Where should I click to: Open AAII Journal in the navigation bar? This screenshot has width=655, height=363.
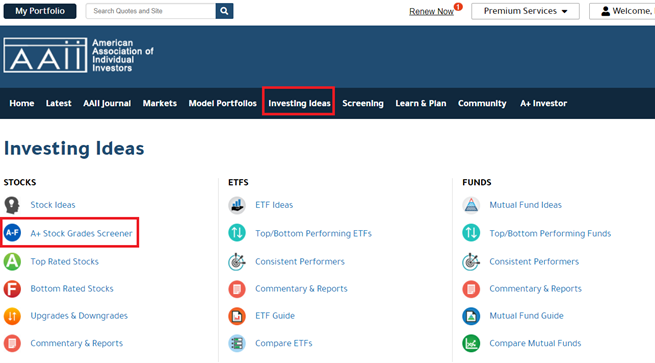[x=107, y=103]
